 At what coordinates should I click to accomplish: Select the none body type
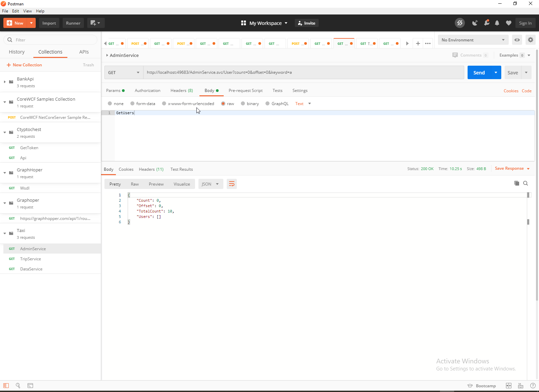[x=110, y=103]
